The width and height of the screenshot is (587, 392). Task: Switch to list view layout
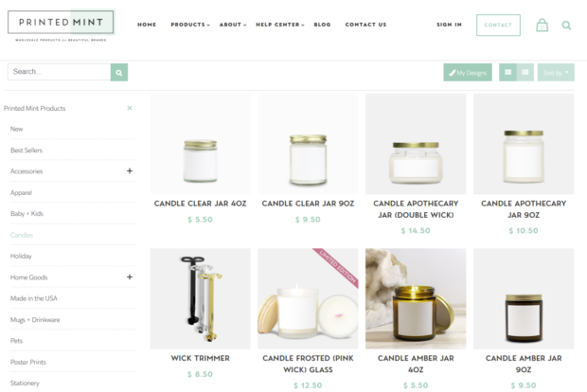click(525, 72)
